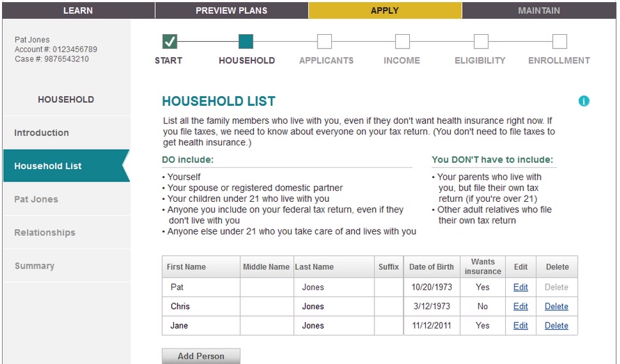
Task: Switch to the PREVIEW PLANS tab
Action: (x=232, y=10)
